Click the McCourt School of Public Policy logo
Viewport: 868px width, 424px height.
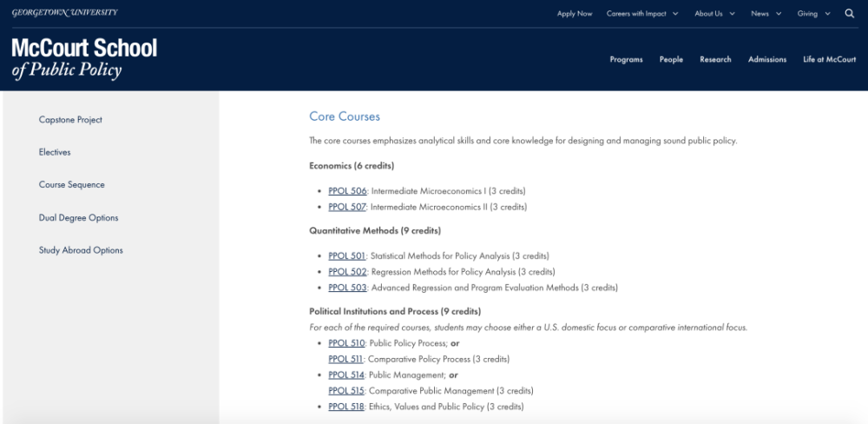pyautogui.click(x=84, y=59)
